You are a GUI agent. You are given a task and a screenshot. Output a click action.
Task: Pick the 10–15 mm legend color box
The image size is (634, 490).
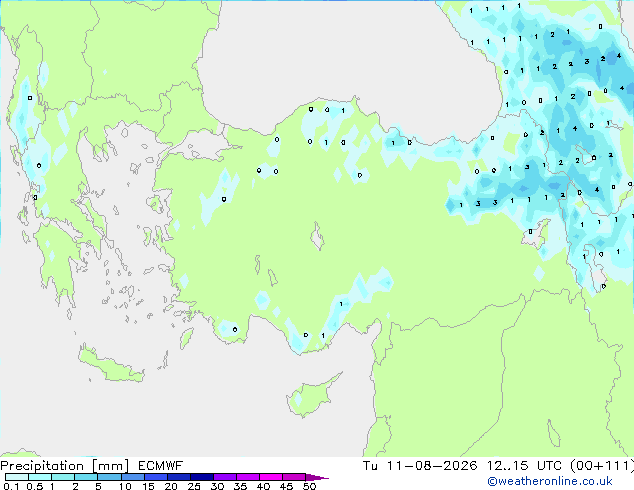tap(132, 477)
